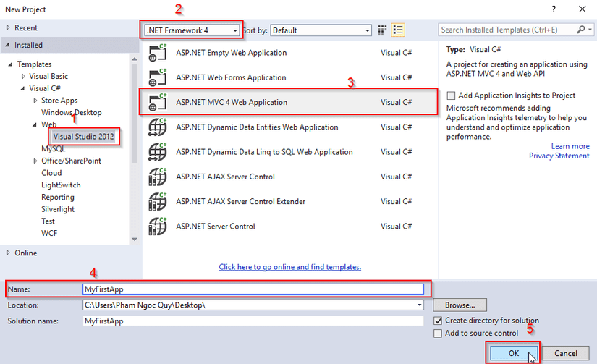
Task: Select the Cloud category
Action: (51, 173)
